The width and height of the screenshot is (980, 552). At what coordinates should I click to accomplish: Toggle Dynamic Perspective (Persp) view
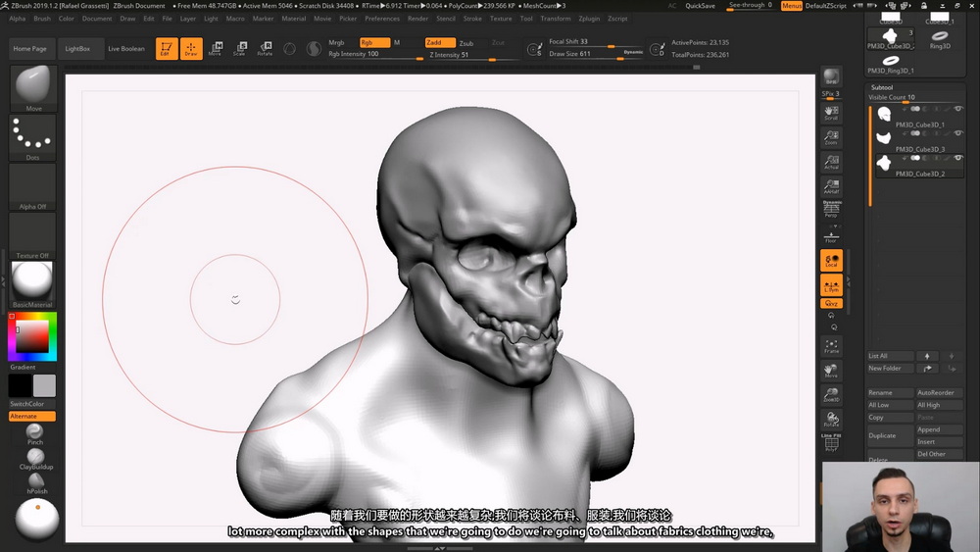tap(831, 210)
